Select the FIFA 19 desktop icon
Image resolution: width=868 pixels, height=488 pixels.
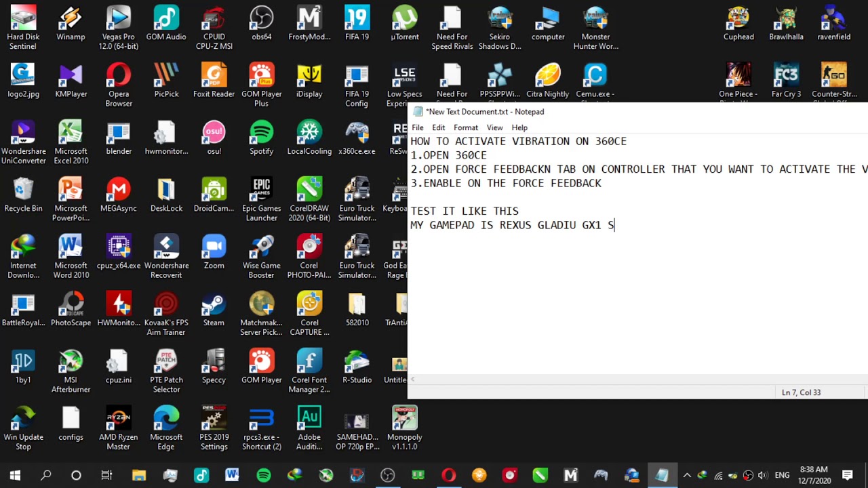coord(357,24)
